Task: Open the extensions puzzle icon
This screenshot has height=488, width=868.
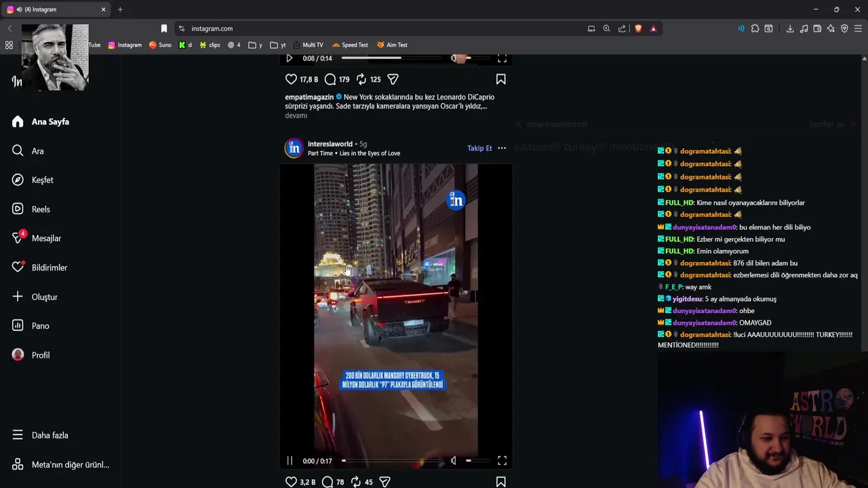Action: [755, 28]
